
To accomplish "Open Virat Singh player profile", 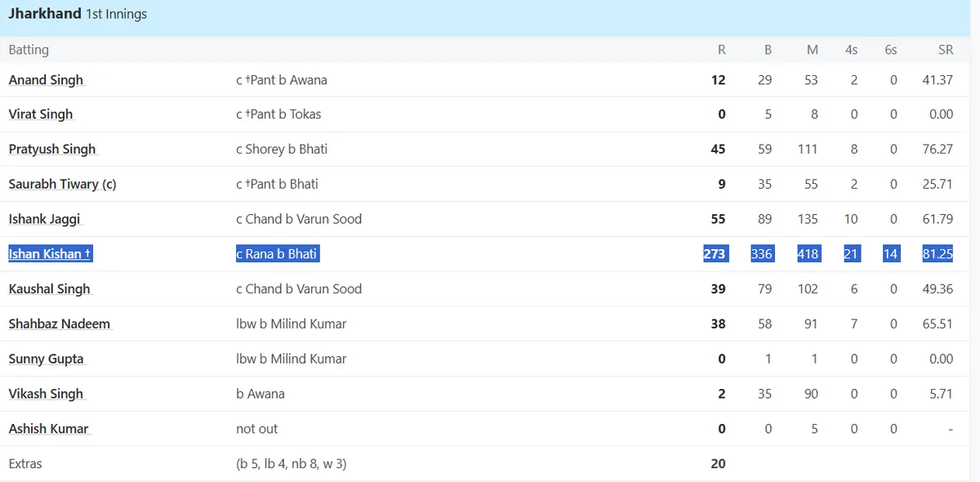I will point(41,114).
